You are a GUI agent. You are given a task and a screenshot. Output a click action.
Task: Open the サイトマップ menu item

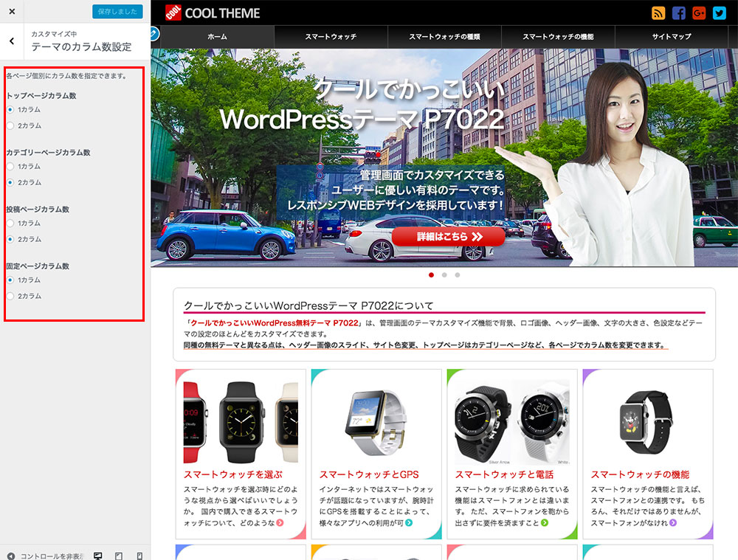(672, 37)
